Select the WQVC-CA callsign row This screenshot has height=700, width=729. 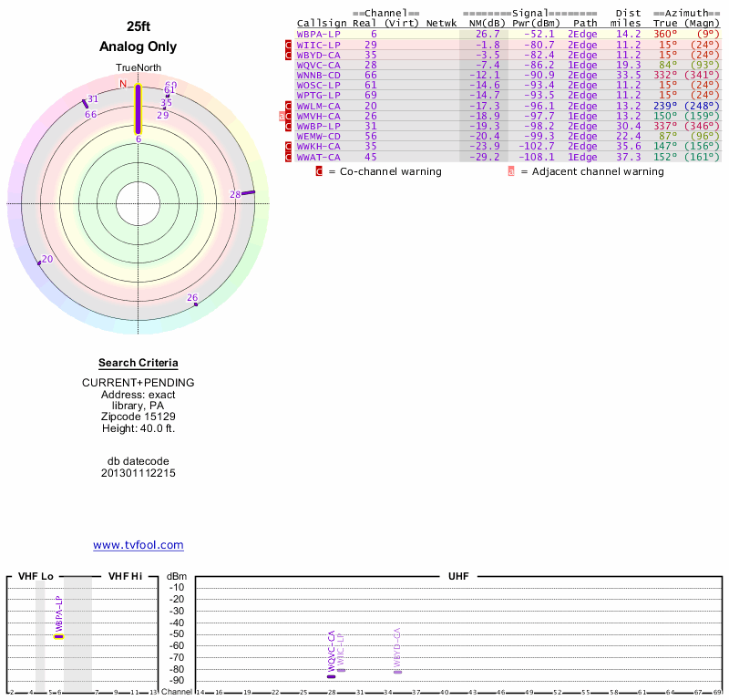[318, 65]
